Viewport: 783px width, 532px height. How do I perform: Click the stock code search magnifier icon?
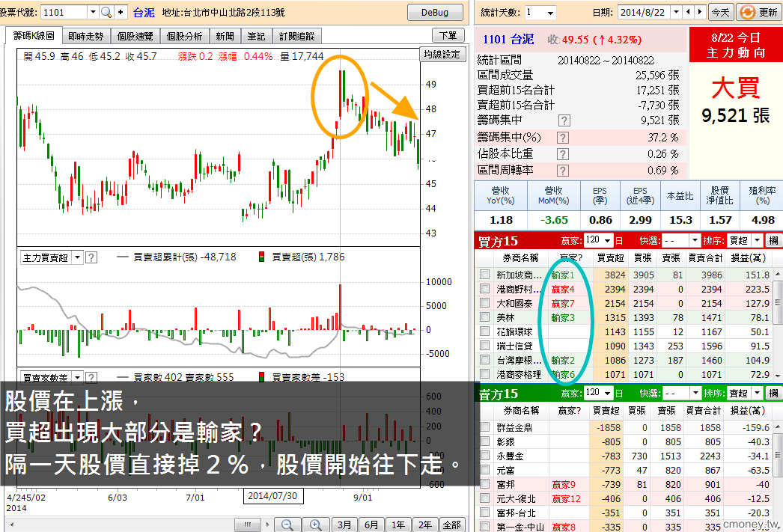click(x=106, y=12)
